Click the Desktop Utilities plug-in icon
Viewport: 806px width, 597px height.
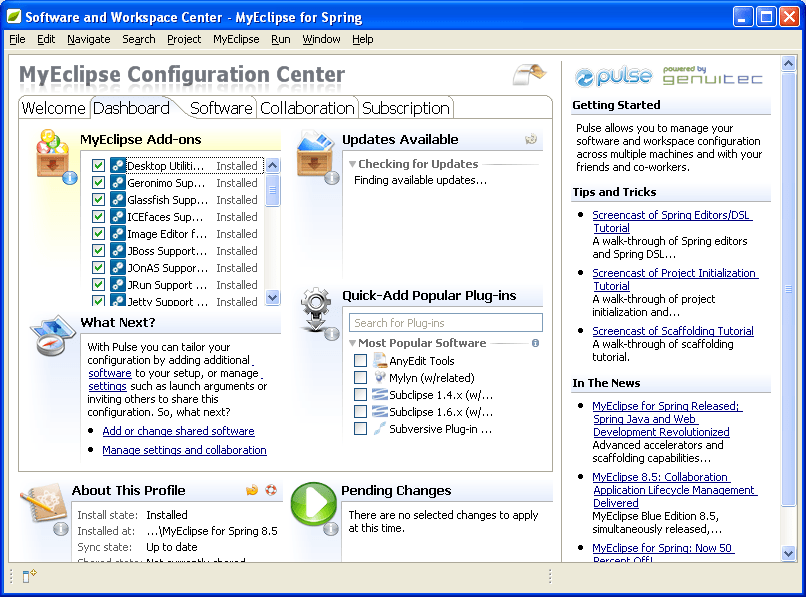point(118,166)
